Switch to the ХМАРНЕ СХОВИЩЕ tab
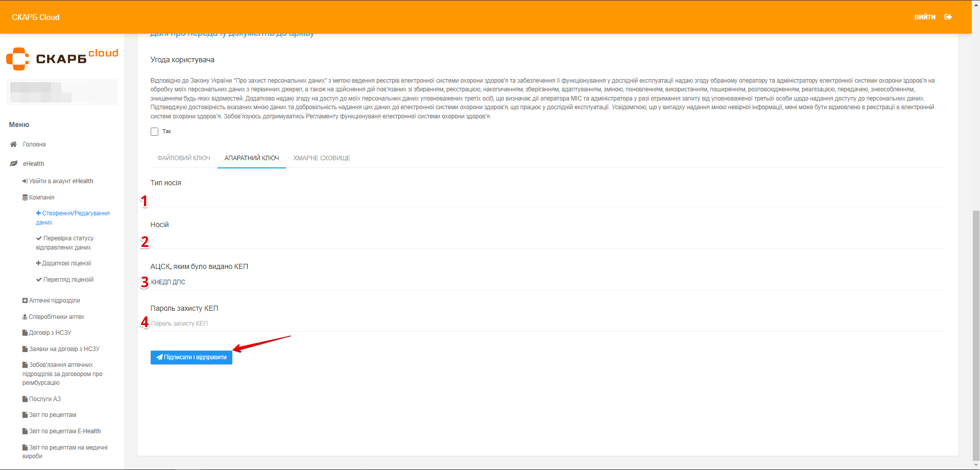The width and height of the screenshot is (980, 470). pos(322,158)
